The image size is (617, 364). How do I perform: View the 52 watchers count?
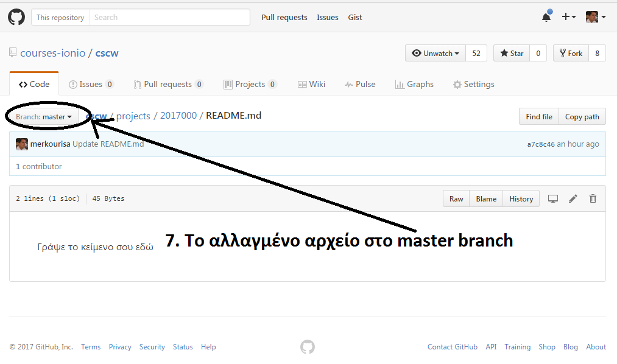tap(476, 53)
